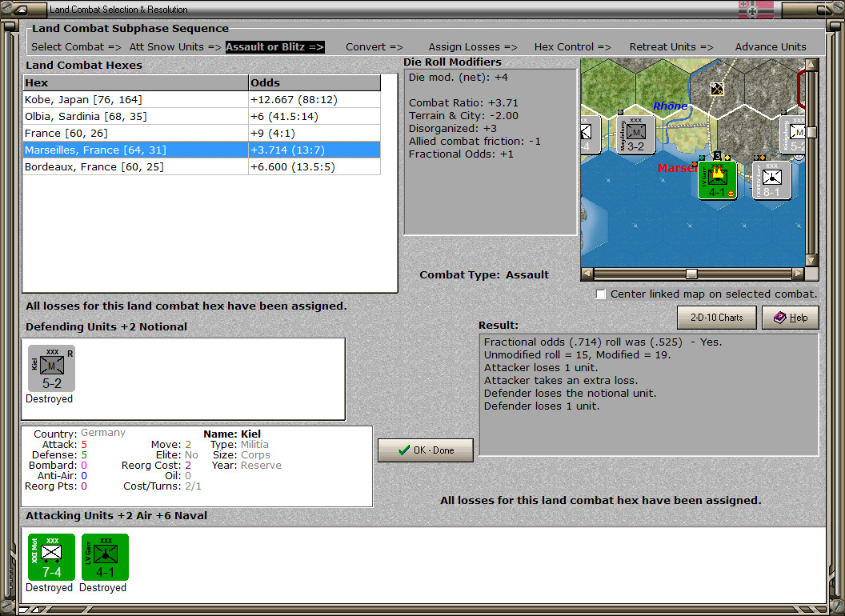Click the Assault or Blitz subphase step

(x=274, y=47)
